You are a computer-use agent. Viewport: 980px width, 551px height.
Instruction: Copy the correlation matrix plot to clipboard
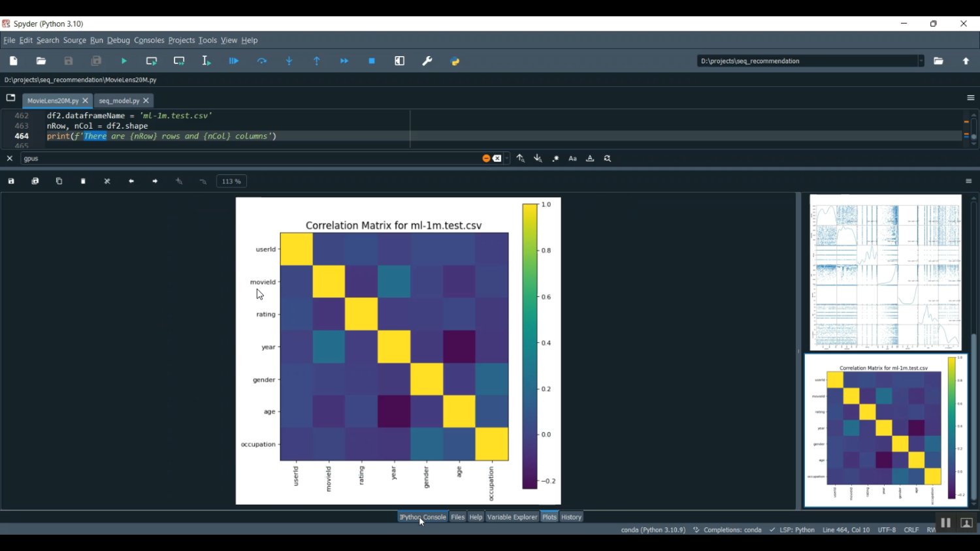coord(59,181)
